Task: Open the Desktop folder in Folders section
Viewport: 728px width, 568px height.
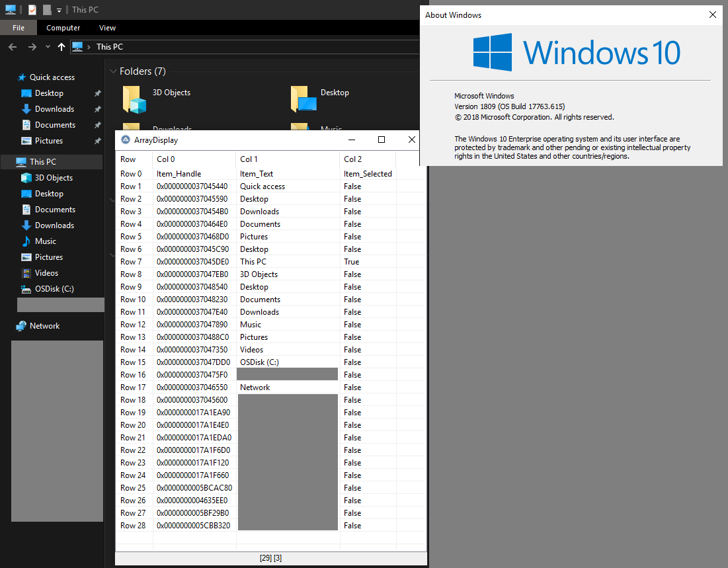Action: pos(303,99)
